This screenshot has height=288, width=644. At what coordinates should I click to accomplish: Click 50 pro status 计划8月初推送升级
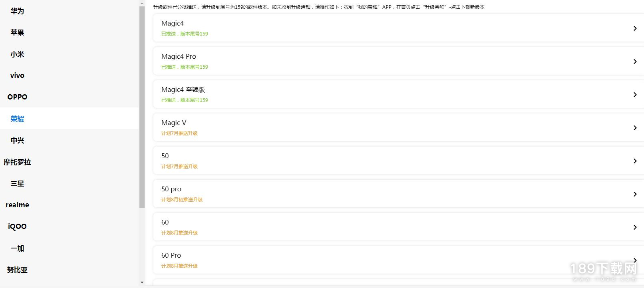[182, 200]
